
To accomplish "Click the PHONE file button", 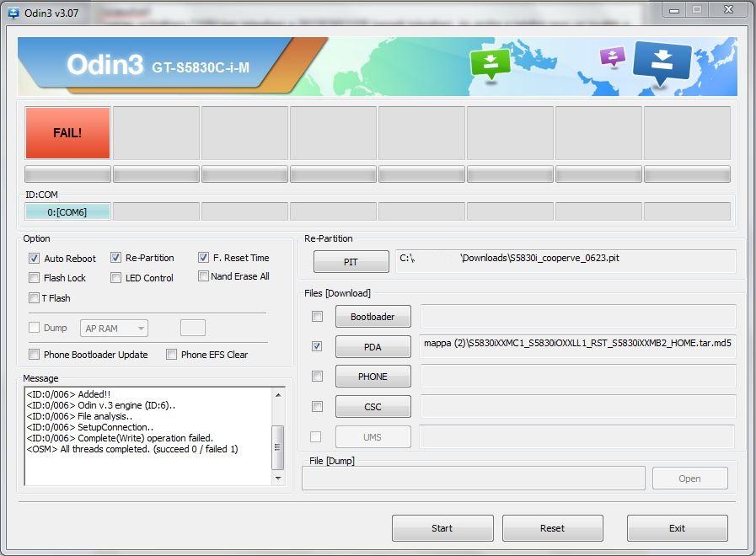I will click(x=373, y=377).
